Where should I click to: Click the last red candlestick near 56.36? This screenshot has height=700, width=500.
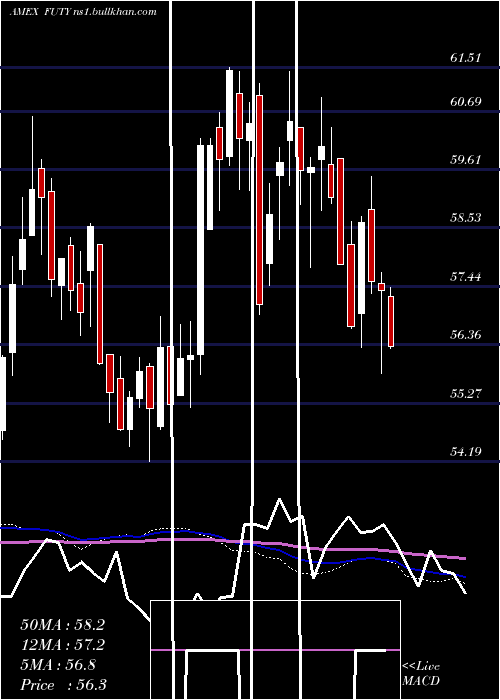(x=391, y=321)
